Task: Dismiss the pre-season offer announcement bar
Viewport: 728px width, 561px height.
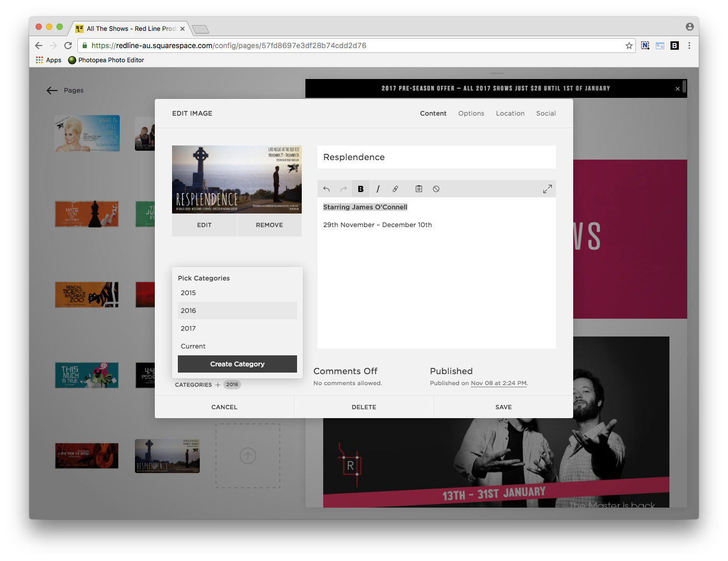Action: 678,89
